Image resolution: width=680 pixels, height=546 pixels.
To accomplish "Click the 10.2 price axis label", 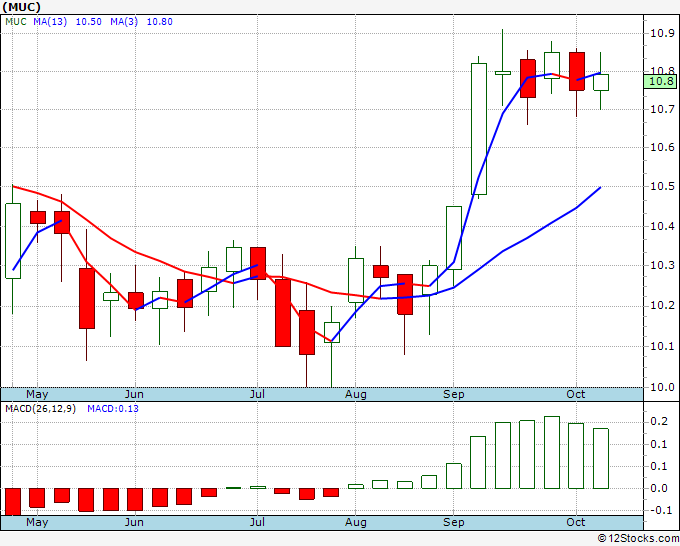I will [x=662, y=306].
